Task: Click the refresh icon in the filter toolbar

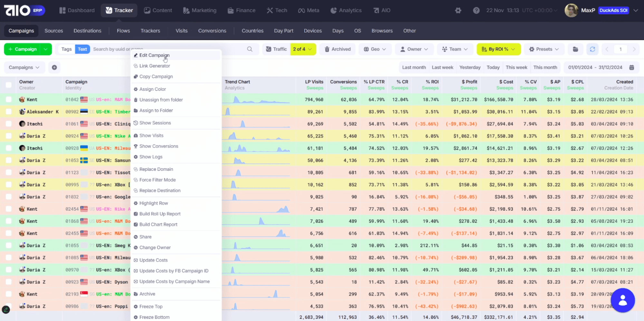Action: pyautogui.click(x=592, y=49)
